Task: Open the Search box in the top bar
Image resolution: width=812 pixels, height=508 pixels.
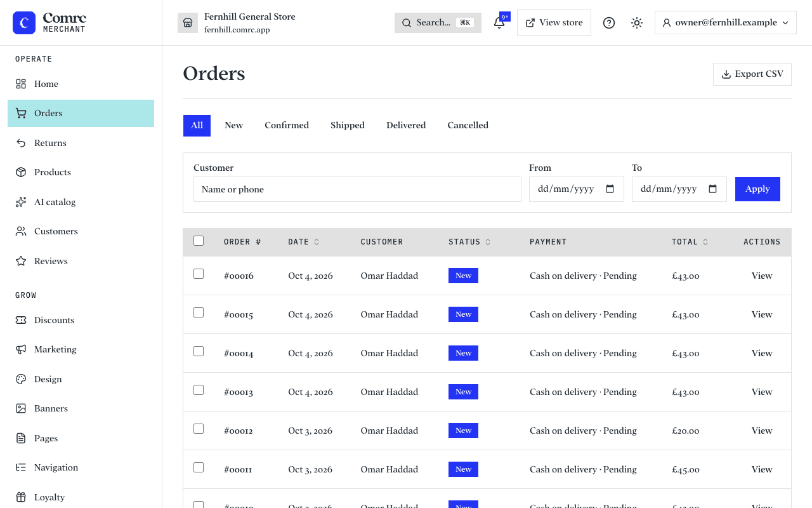Action: pos(438,23)
